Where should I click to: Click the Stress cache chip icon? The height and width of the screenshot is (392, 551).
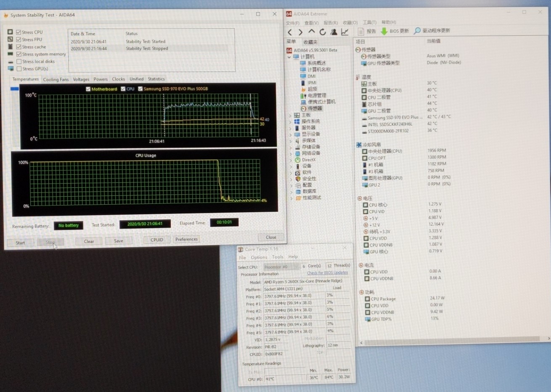[11, 47]
